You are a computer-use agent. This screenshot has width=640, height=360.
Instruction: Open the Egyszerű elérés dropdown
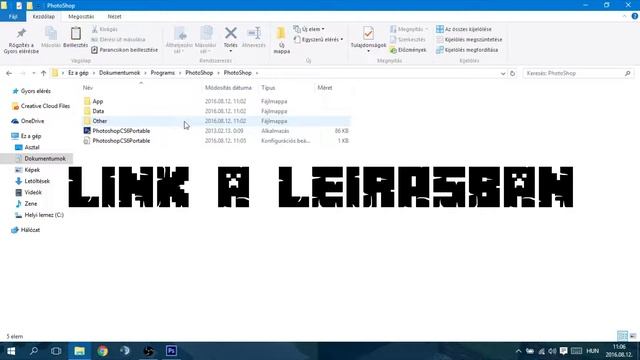coord(318,40)
